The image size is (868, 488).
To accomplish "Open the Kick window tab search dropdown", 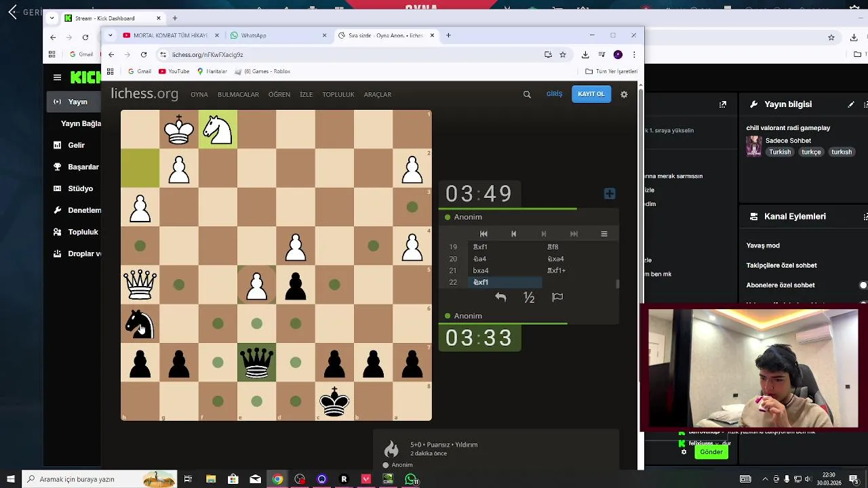I will (52, 18).
